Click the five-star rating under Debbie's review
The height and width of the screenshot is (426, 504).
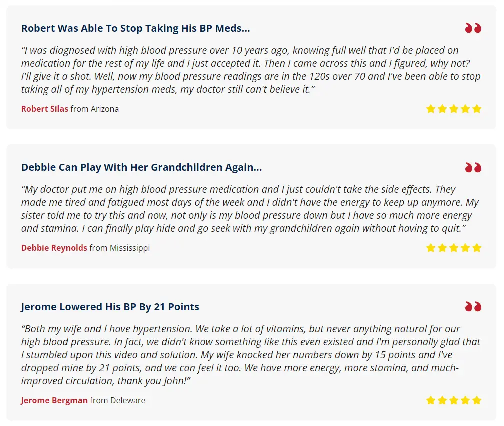[454, 248]
